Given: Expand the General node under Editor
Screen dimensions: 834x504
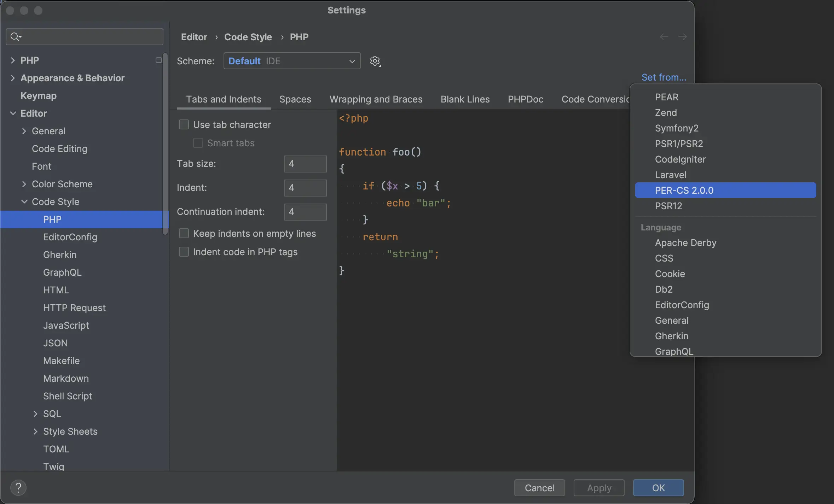Looking at the screenshot, I should tap(24, 131).
